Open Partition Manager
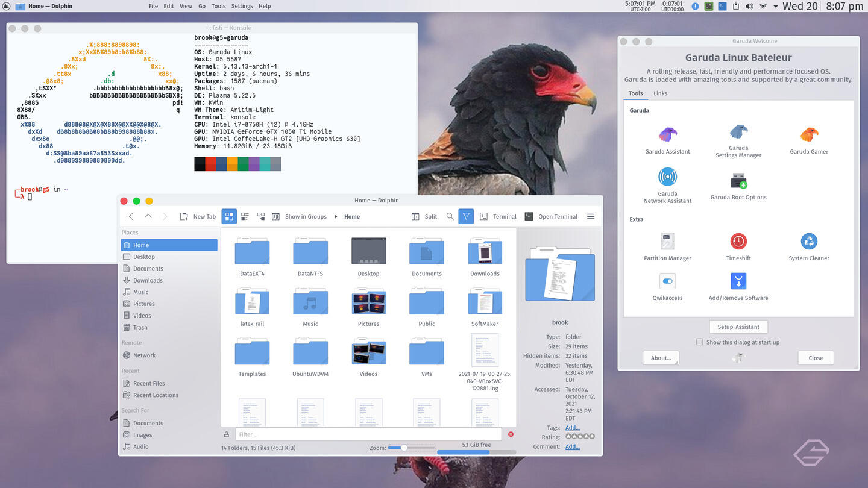The width and height of the screenshot is (868, 488). tap(667, 247)
